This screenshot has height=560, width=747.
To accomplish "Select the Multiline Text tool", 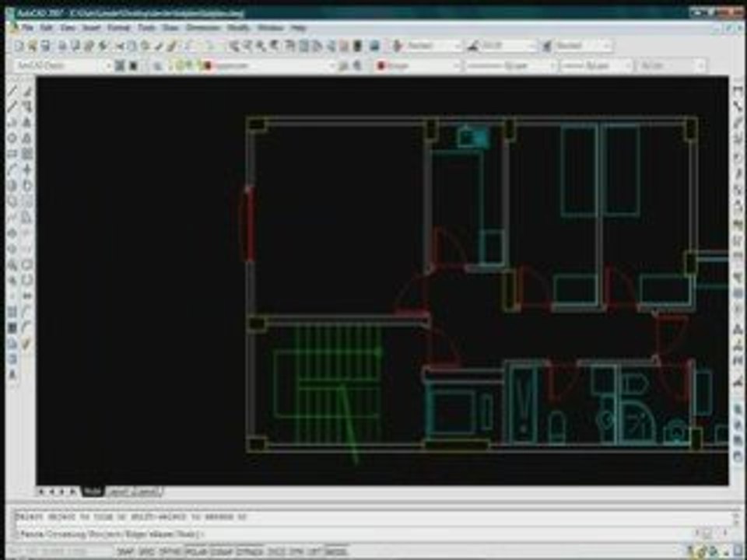I will click(13, 374).
